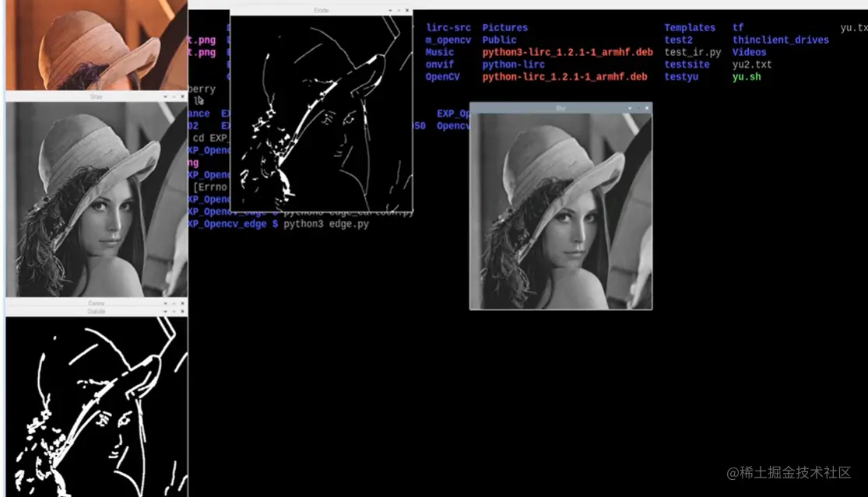Maximize the Gray image window
Viewport: 868px width, 497px height.
click(x=174, y=96)
